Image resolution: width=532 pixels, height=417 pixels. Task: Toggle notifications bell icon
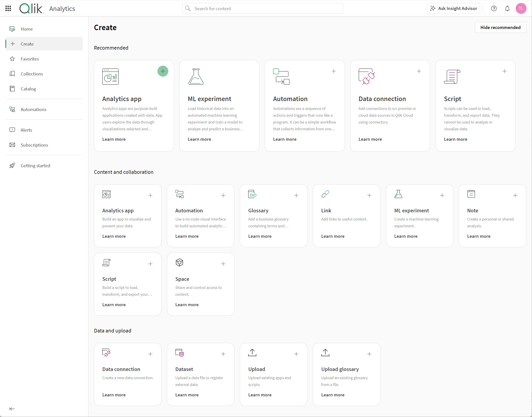click(x=508, y=9)
